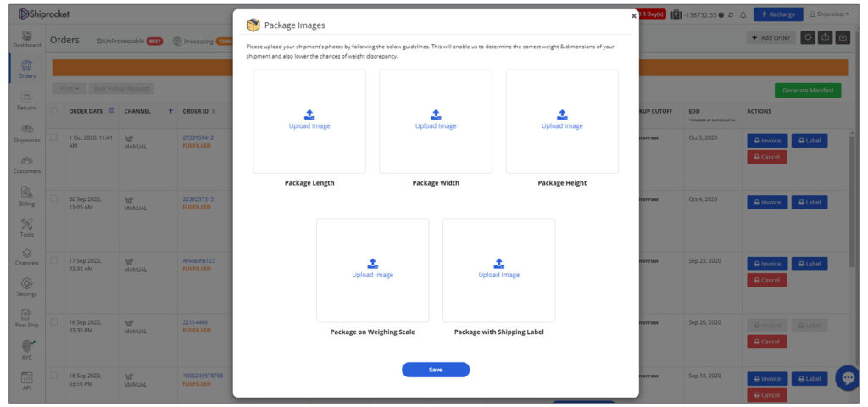
Task: Cancel order Anwesha123
Action: (x=766, y=280)
